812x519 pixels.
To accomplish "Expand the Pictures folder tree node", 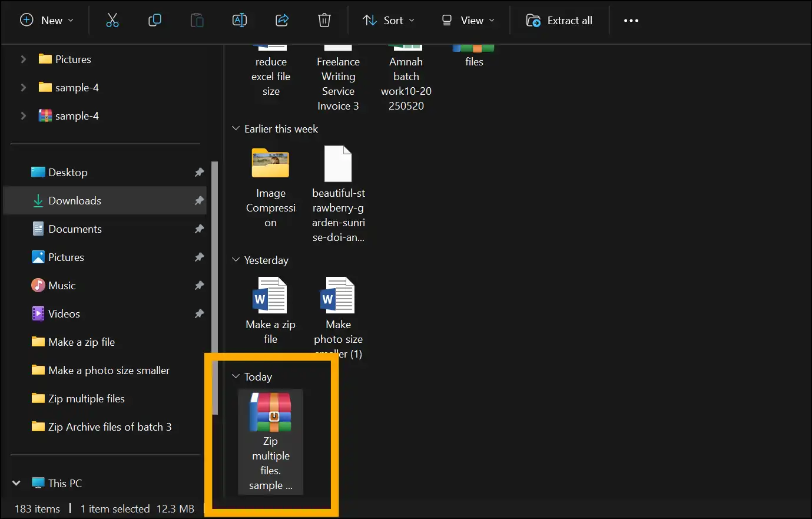I will point(23,59).
